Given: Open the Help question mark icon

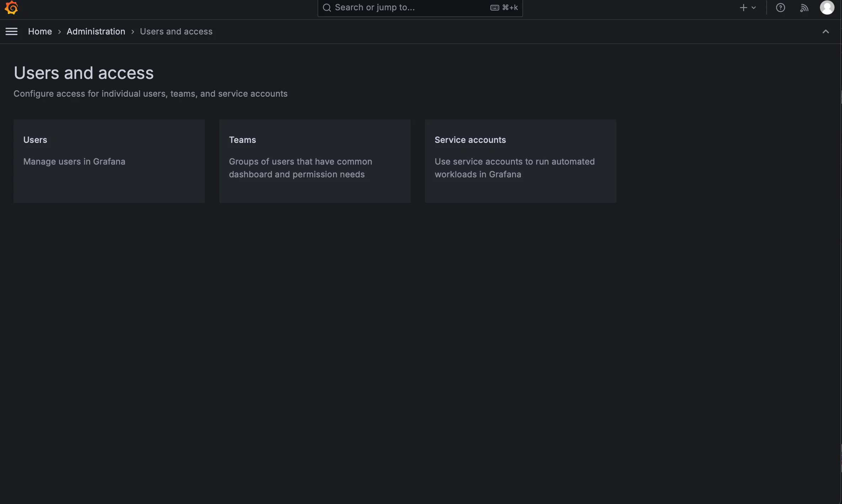Looking at the screenshot, I should [780, 7].
